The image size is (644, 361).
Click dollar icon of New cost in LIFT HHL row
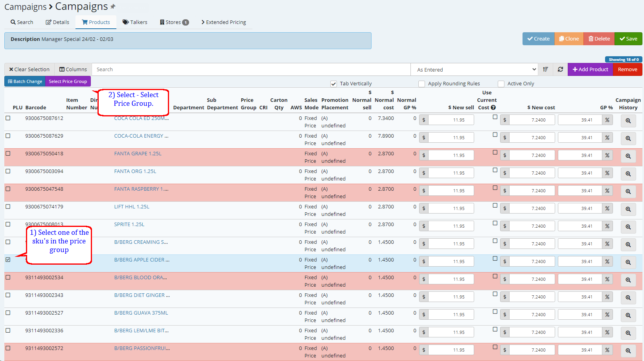click(505, 208)
